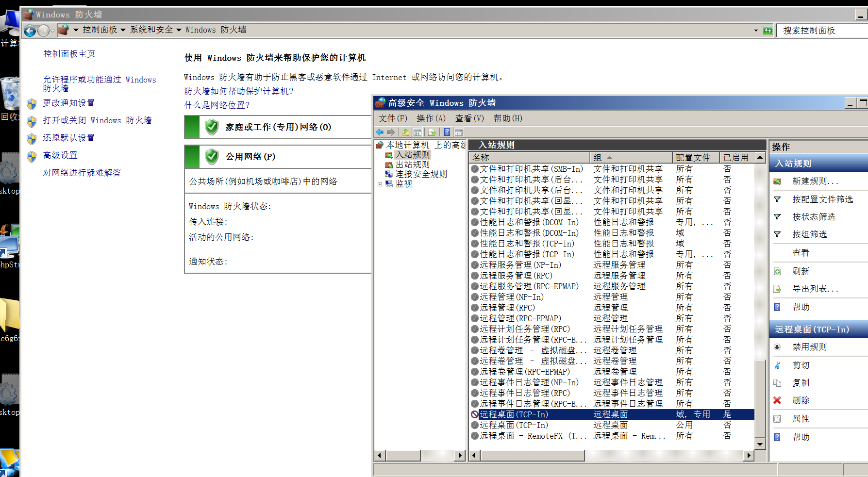Select 远程服务管理(NP-In) rule row
Screen dimensions: 868x477
click(x=612, y=265)
